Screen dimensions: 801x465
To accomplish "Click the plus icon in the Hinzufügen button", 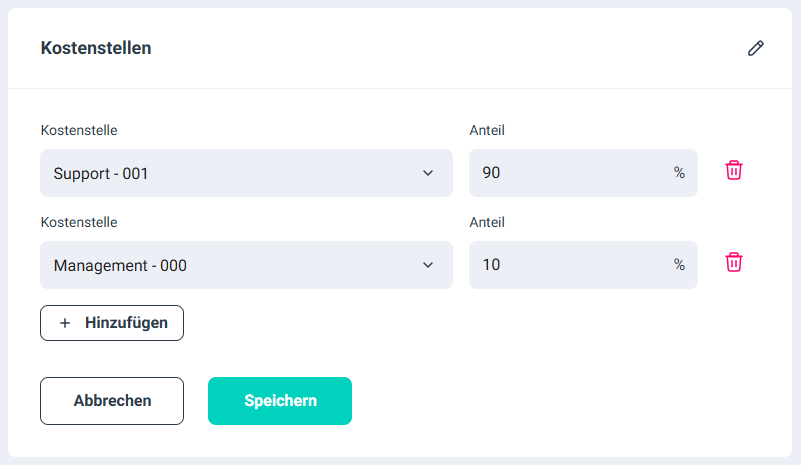I will click(x=65, y=323).
